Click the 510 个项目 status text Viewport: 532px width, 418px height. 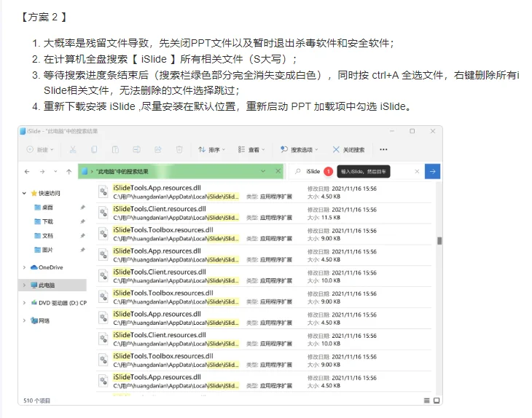(36, 401)
